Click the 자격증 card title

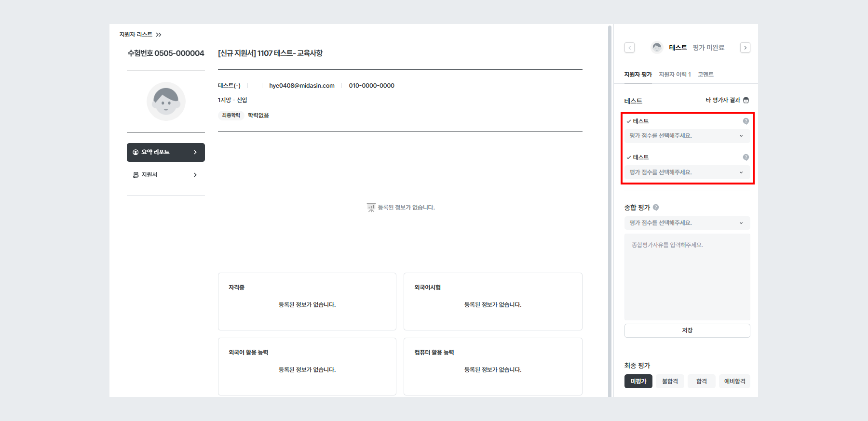tap(237, 288)
